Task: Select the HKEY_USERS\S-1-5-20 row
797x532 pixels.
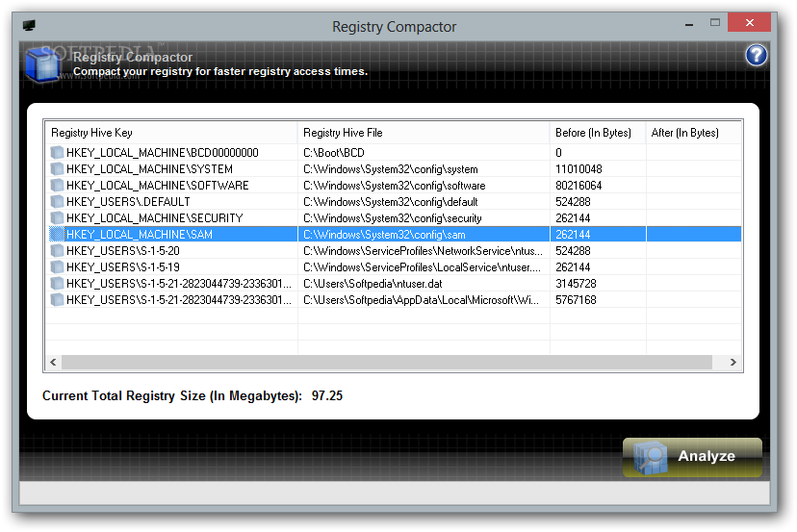Action: [394, 250]
